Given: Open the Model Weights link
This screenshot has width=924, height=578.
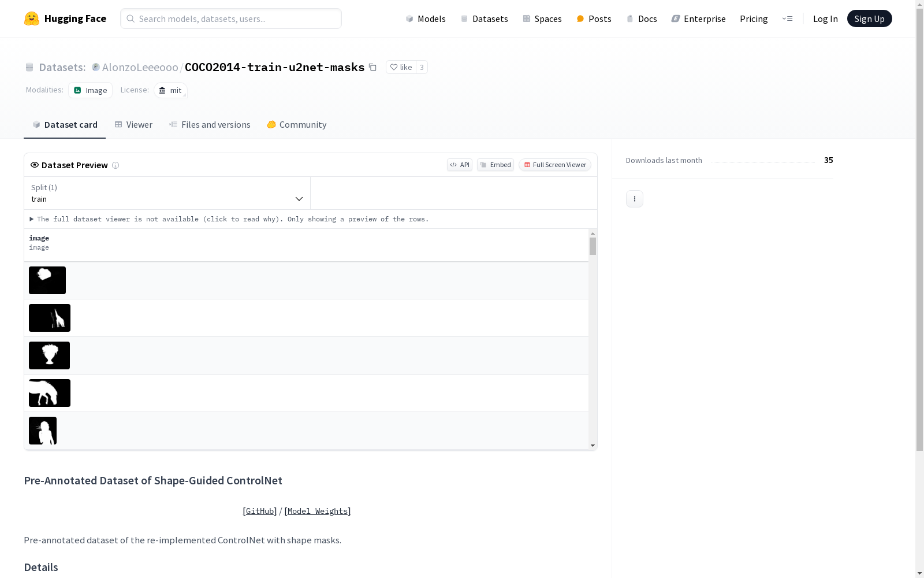Looking at the screenshot, I should tap(318, 511).
